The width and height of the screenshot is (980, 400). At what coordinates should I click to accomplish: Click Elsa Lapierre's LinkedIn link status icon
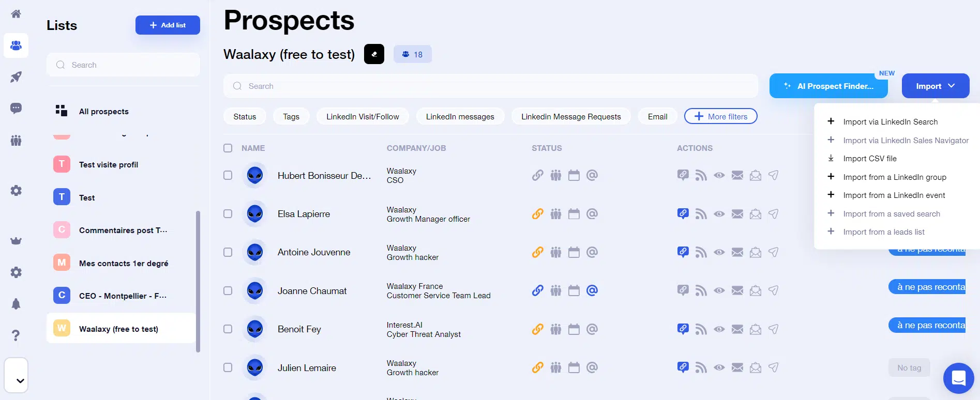(538, 213)
